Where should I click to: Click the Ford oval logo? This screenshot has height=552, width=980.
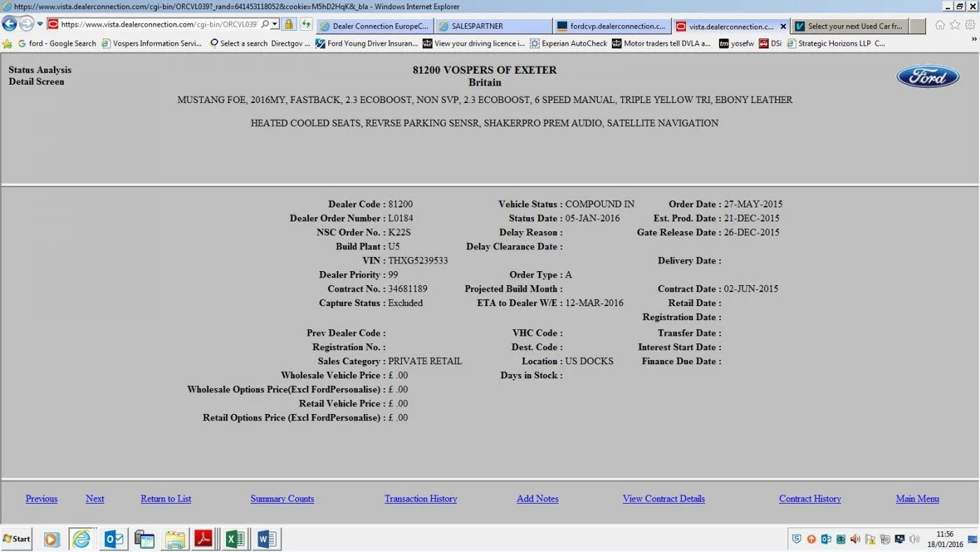tap(927, 76)
